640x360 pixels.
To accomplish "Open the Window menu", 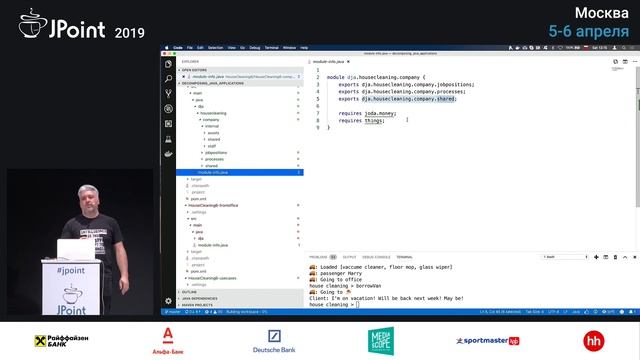I will tap(289, 48).
